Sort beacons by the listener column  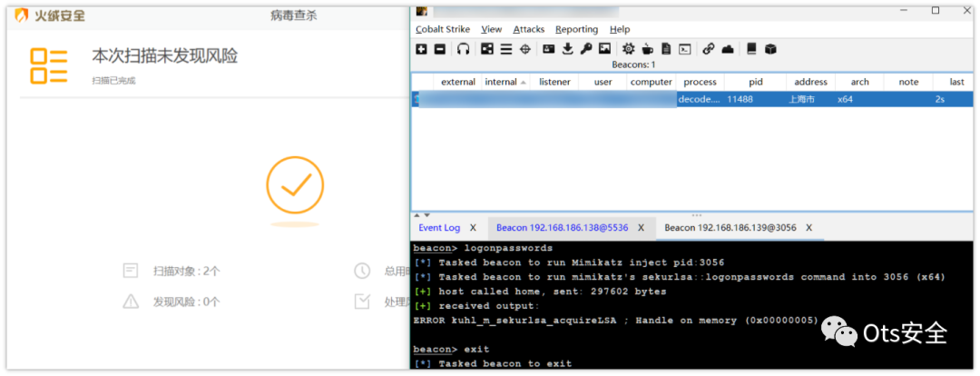click(x=554, y=82)
